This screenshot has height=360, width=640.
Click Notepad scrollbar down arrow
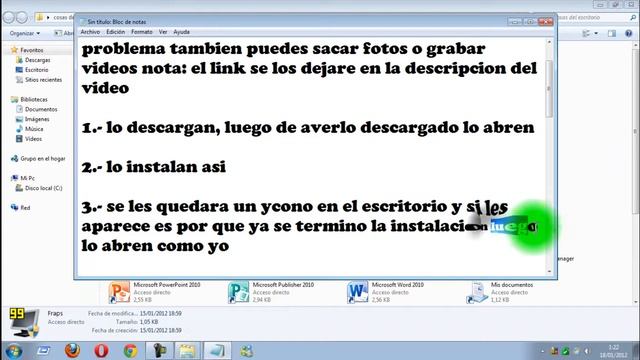tap(549, 271)
